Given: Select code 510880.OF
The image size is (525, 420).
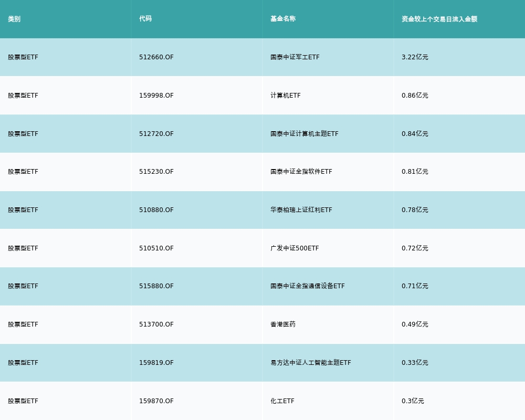Looking at the screenshot, I should pyautogui.click(x=156, y=210).
